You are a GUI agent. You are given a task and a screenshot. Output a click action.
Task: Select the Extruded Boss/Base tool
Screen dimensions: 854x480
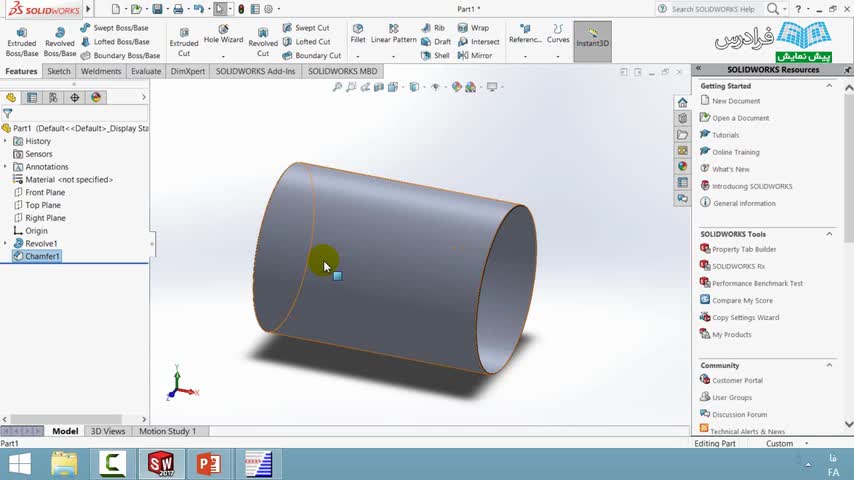point(22,42)
